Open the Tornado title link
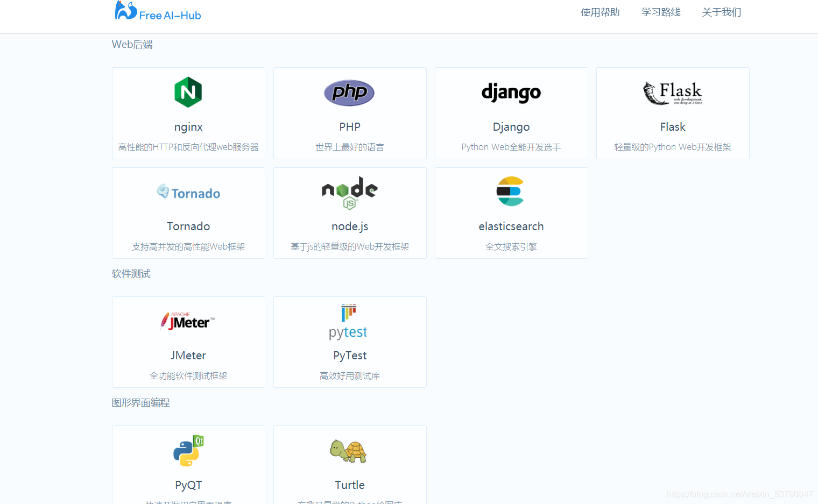Image resolution: width=818 pixels, height=504 pixels. point(188,226)
